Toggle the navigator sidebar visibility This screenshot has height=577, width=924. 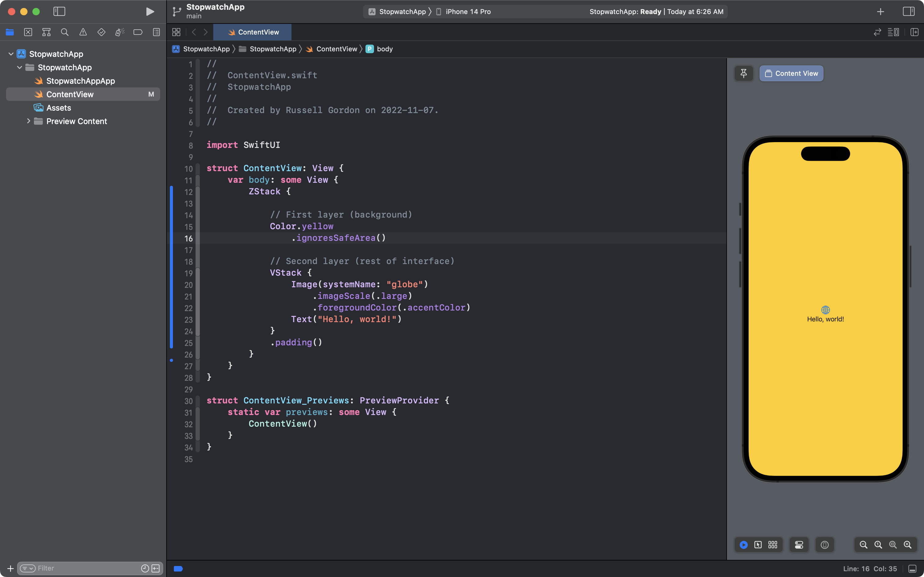(58, 11)
